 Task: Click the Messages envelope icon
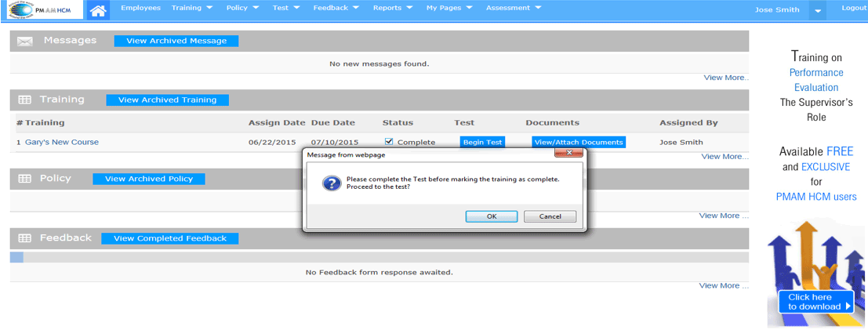click(25, 41)
